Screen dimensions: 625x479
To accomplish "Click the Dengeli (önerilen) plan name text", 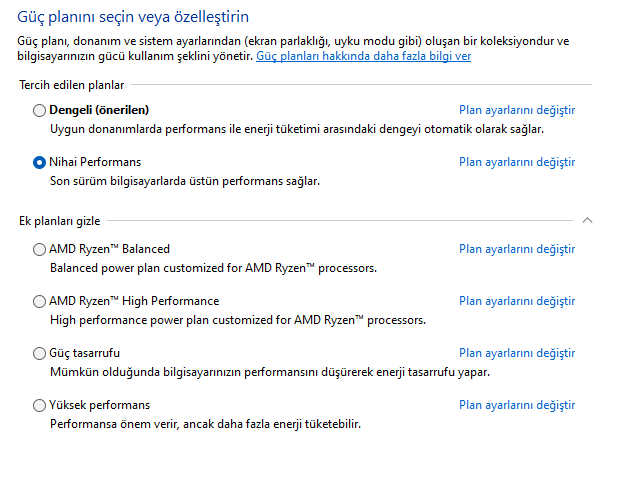I will point(99,110).
